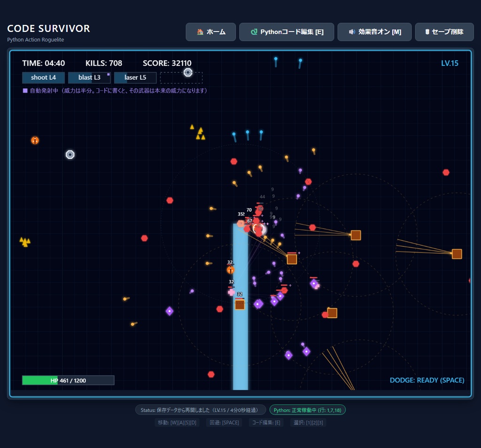Click the TIME: 04:40 counter
481x448 pixels.
point(44,63)
